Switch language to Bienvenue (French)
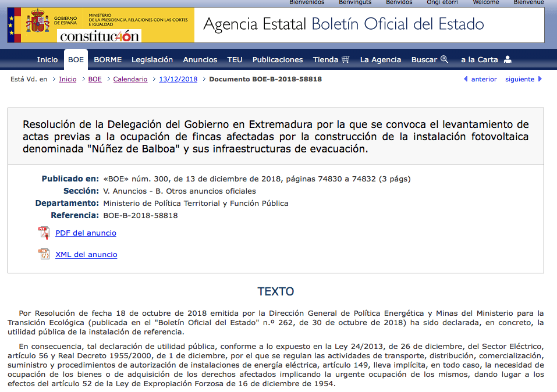 click(528, 2)
